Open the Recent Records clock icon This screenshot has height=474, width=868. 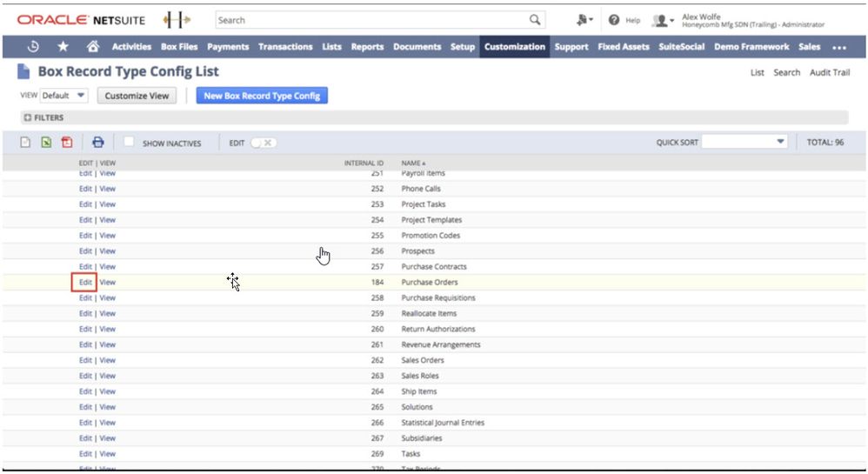click(x=33, y=47)
